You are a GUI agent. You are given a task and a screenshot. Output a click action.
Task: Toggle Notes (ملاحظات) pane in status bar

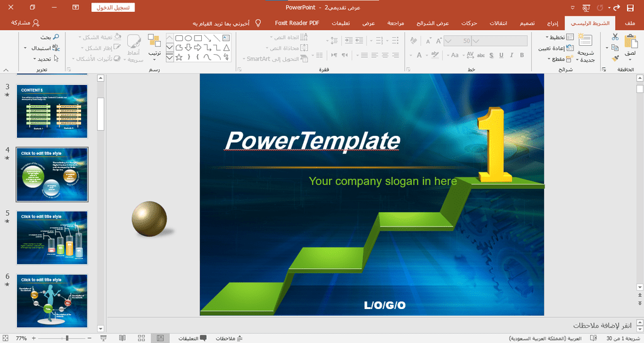point(229,338)
